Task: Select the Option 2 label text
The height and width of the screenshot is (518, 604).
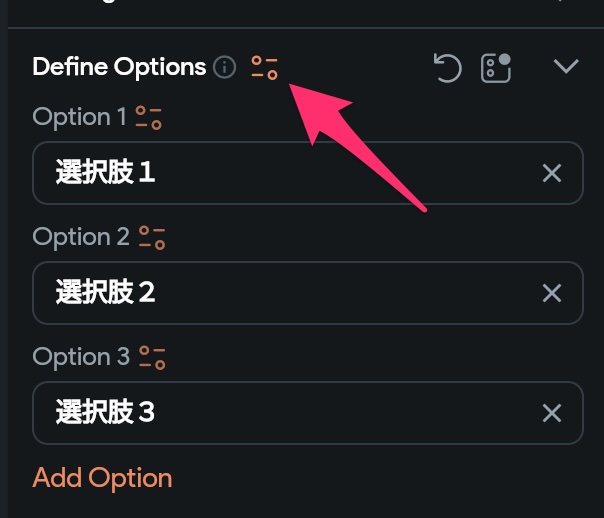Action: point(81,237)
